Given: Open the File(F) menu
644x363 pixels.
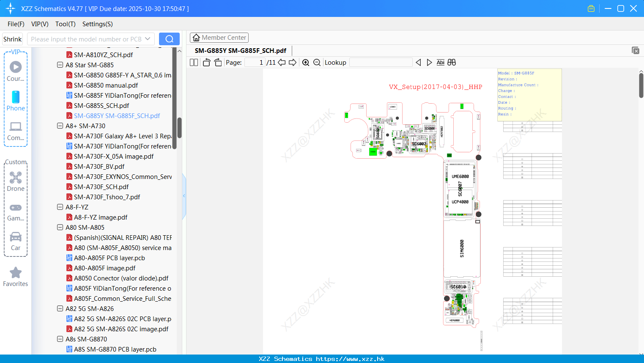Looking at the screenshot, I should [16, 24].
